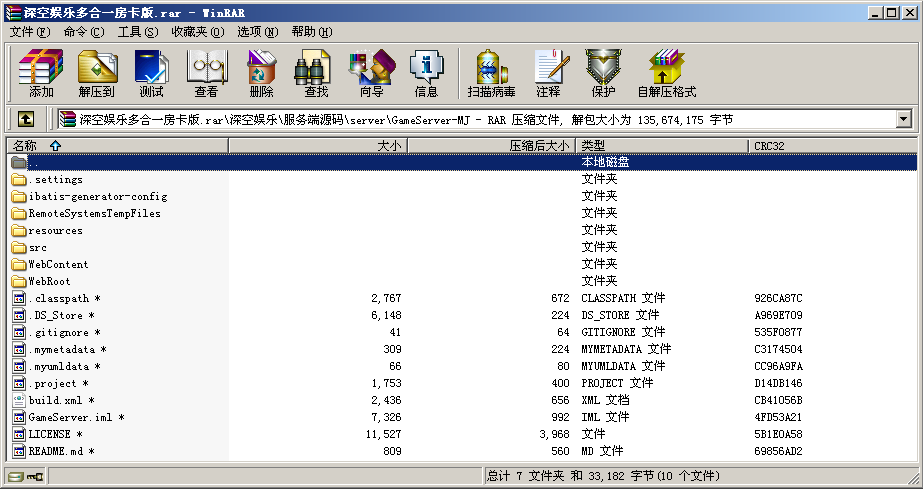Start 扫描病毒 virus scan tool
This screenshot has height=489, width=923.
click(491, 73)
